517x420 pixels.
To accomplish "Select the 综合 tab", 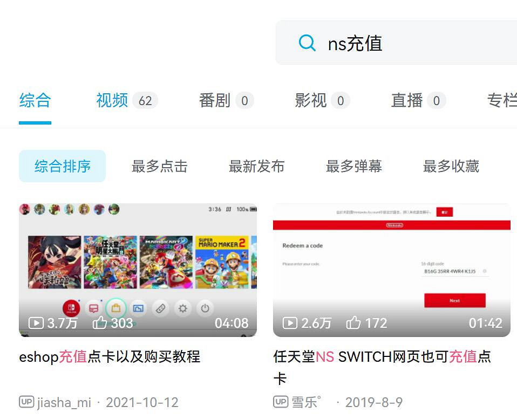I will tap(35, 100).
